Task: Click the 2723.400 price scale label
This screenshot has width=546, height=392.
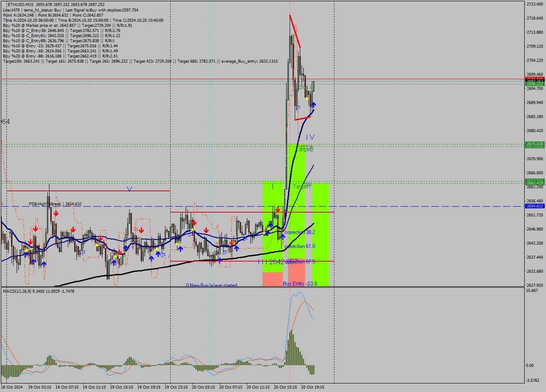Action: point(535,4)
